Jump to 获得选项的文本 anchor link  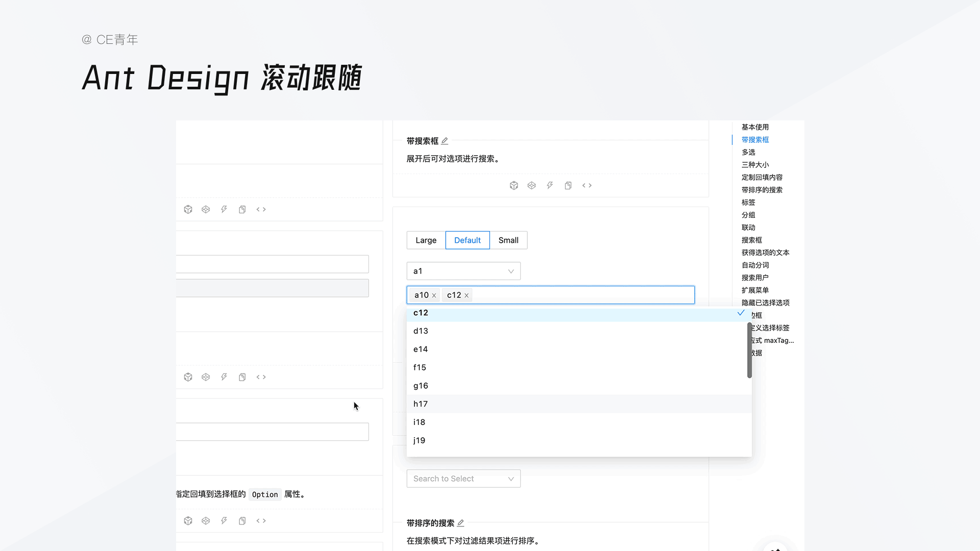766,253
